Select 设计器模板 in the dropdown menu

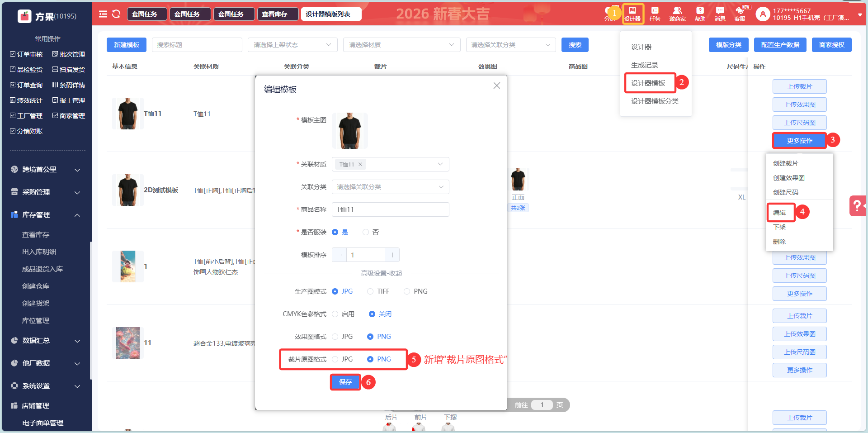[648, 83]
